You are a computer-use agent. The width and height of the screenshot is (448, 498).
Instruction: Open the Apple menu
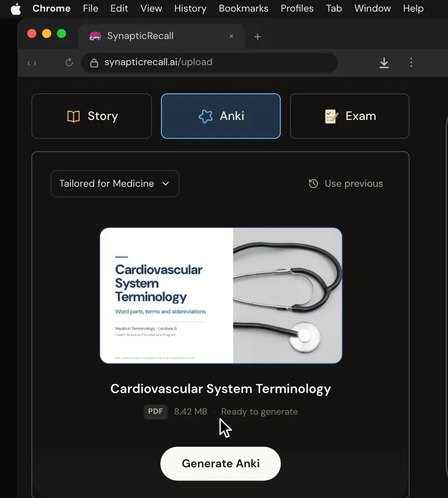16,9
